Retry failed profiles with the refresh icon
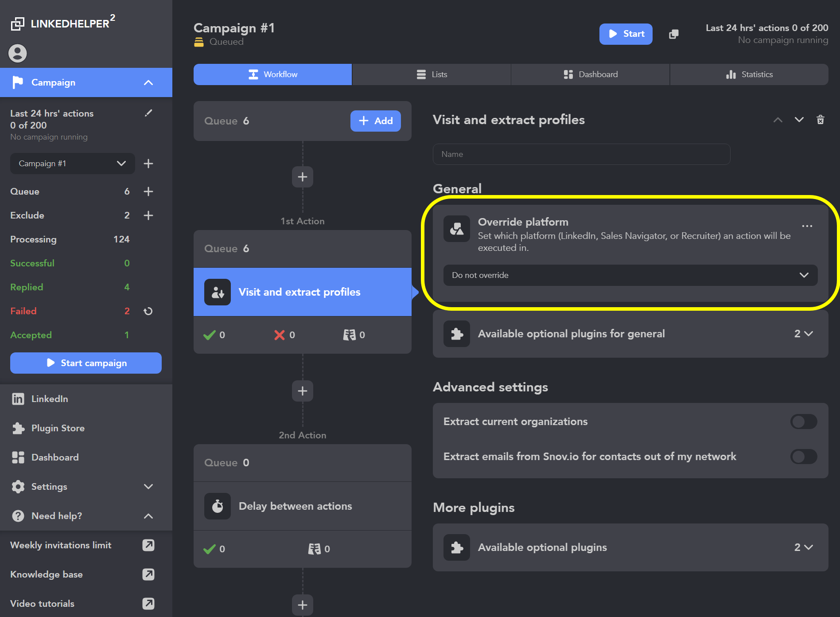Screen dimensions: 840x617 [x=148, y=311]
